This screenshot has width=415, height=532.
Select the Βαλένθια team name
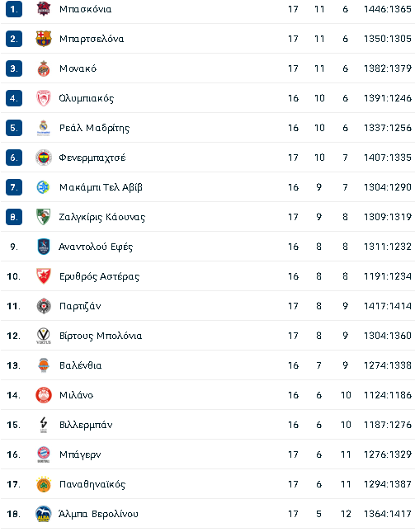pyautogui.click(x=80, y=365)
